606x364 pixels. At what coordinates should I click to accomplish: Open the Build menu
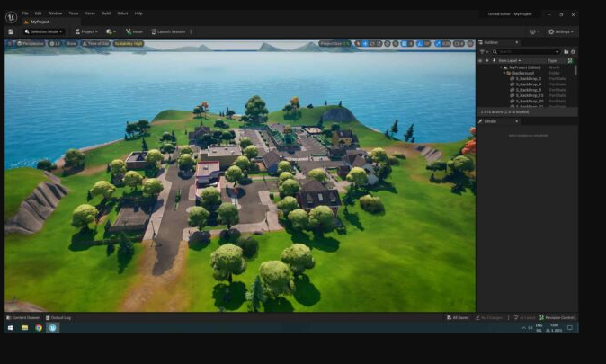coord(106,13)
